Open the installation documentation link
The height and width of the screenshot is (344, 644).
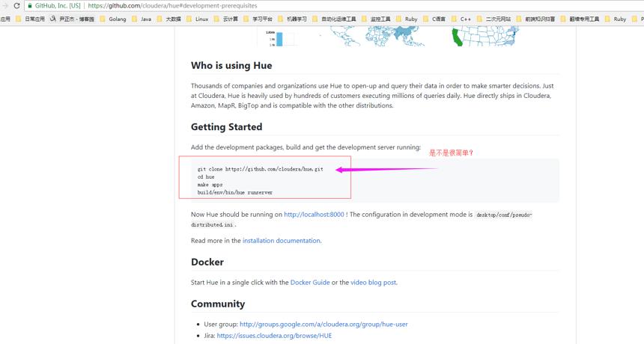[x=281, y=241]
